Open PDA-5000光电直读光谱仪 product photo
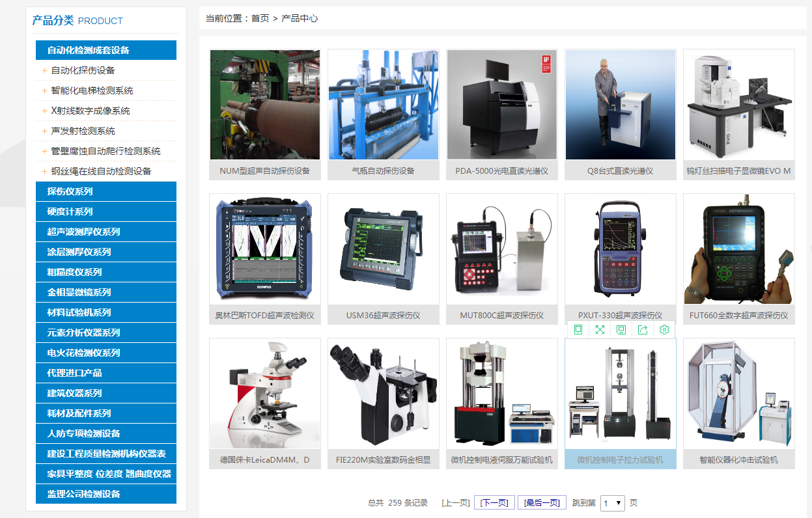The image size is (812, 518). point(502,105)
